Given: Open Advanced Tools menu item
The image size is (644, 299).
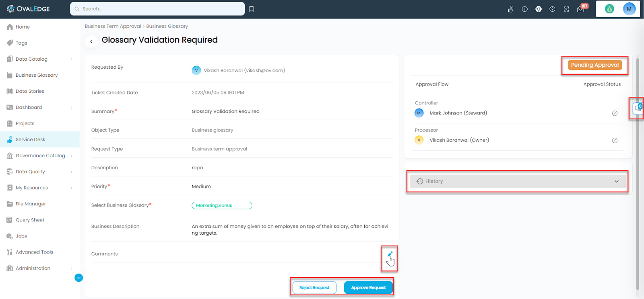Looking at the screenshot, I should (x=40, y=252).
